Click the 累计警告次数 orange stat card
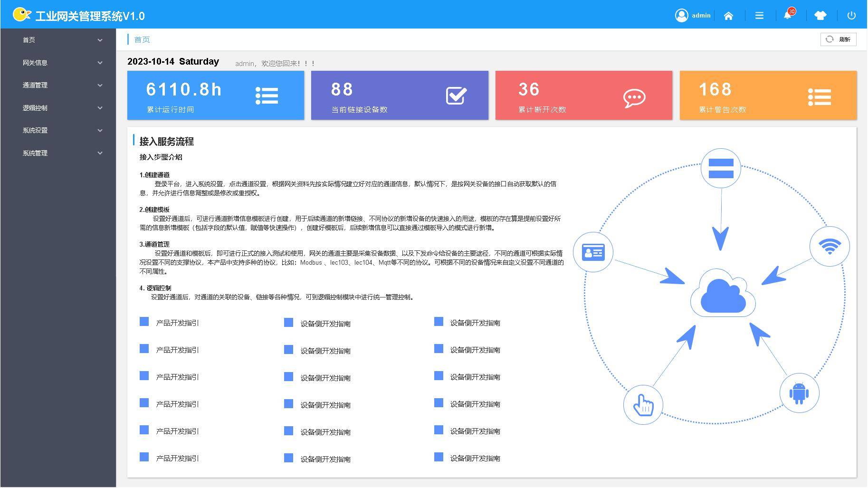This screenshot has width=868, height=488. pos(768,96)
